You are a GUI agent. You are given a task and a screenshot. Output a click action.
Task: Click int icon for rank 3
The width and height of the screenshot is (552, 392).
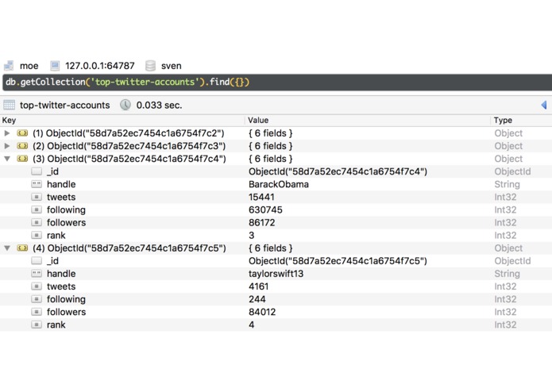click(x=37, y=235)
